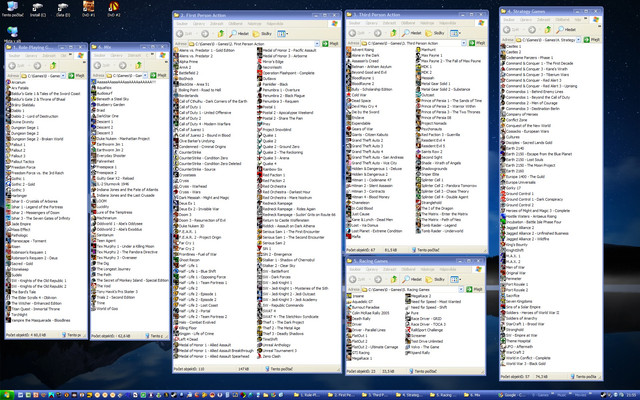Click Hledat search icon in Strategy Games window

566,29
